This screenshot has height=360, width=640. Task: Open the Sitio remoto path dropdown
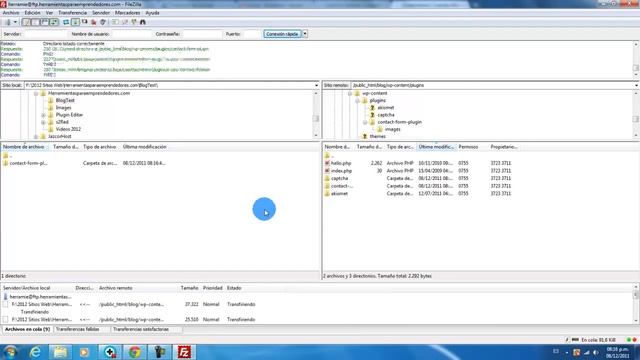click(x=636, y=85)
